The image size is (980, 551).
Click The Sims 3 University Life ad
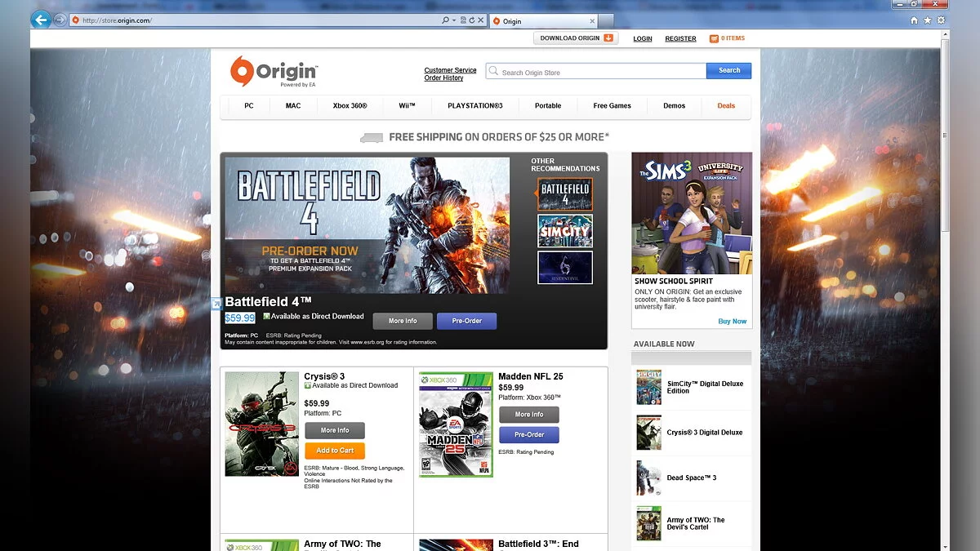pyautogui.click(x=692, y=213)
